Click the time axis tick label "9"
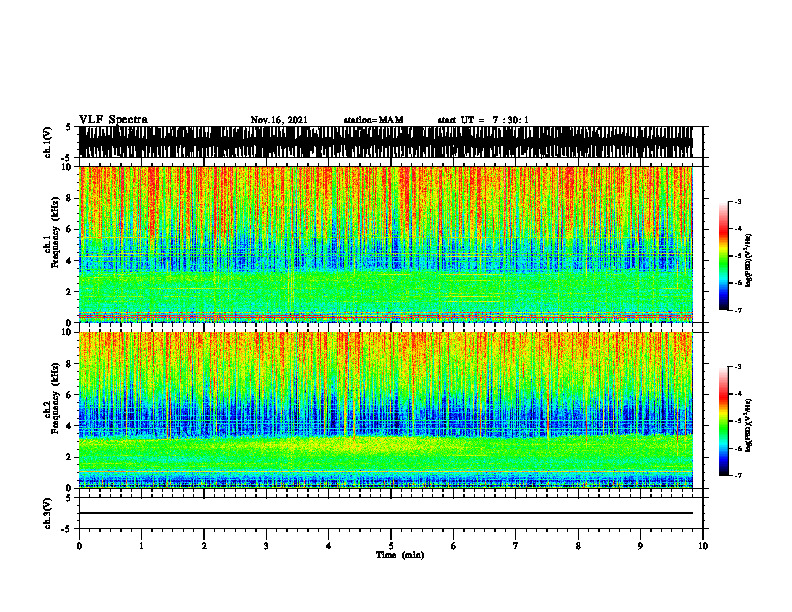The height and width of the screenshot is (612, 792). click(640, 546)
